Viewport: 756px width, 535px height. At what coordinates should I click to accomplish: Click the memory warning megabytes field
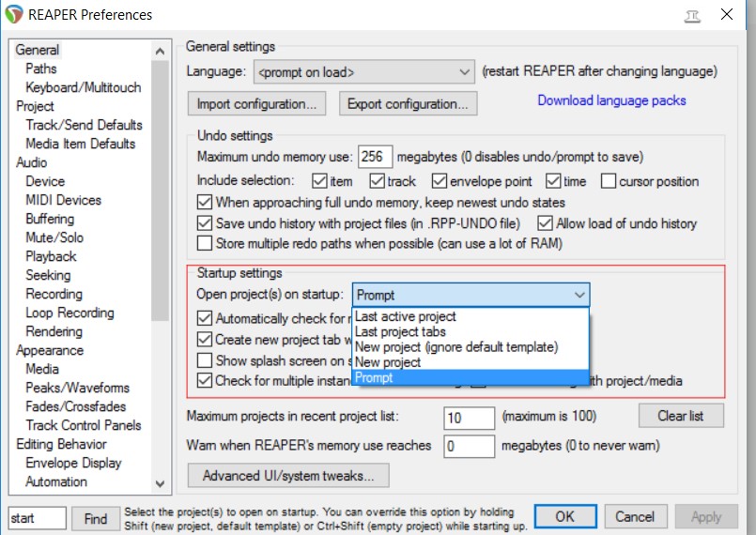470,446
